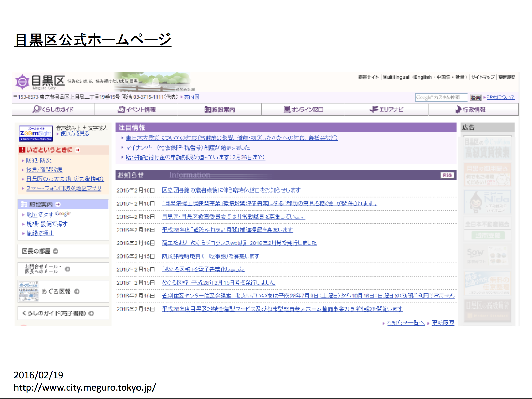Screen dimensions: 532x399
Task: Click arrow icon next to いざというときに
Action: tap(78, 150)
